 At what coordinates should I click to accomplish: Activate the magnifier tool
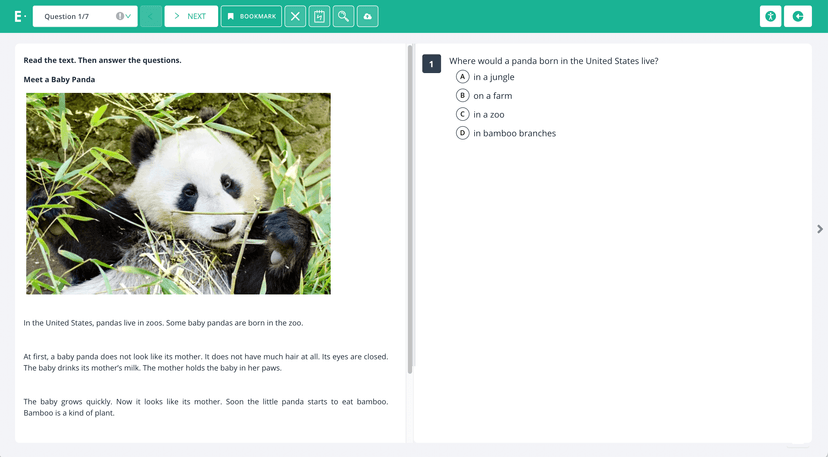pos(343,16)
